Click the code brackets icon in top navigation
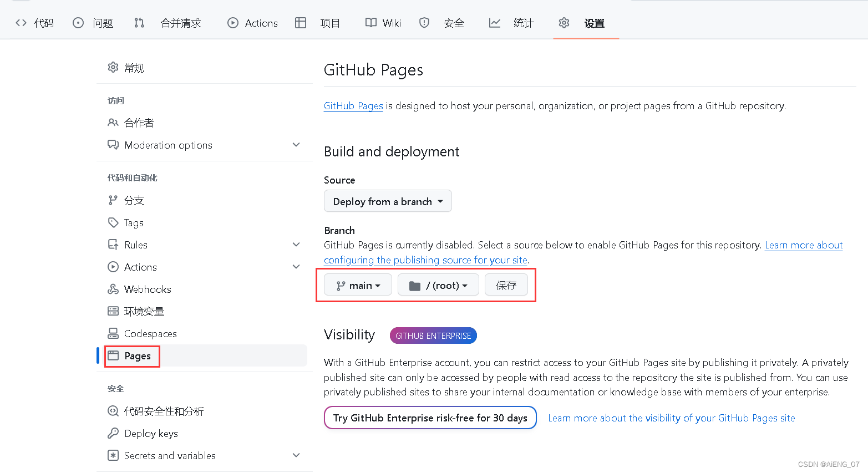This screenshot has width=868, height=473. (21, 23)
